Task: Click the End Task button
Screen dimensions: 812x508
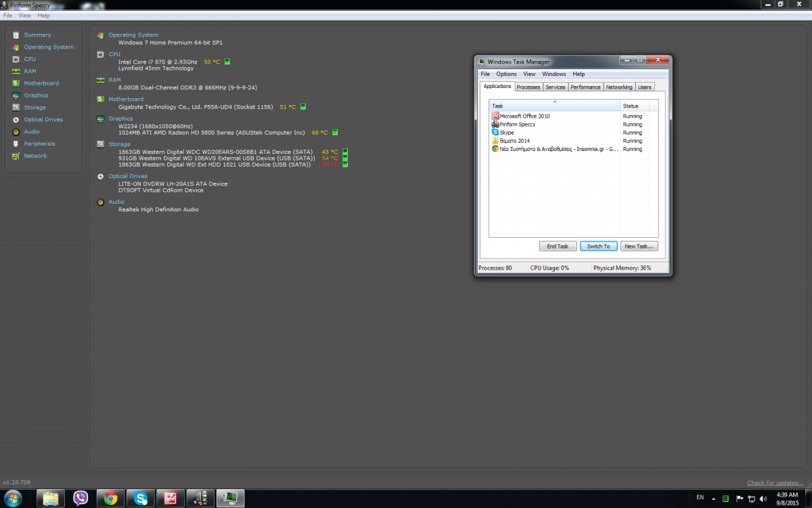Action: [558, 247]
